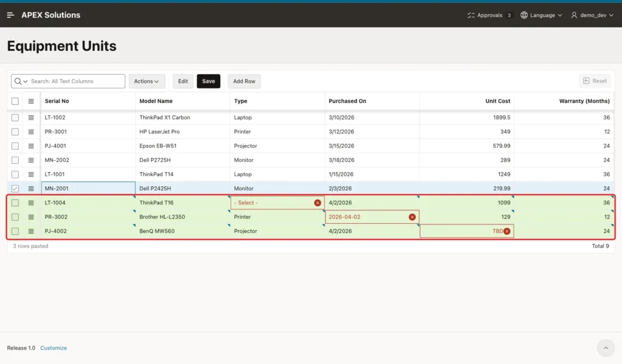Click the APEX Solutions title link
Viewport: 622px width, 364px height.
(51, 15)
